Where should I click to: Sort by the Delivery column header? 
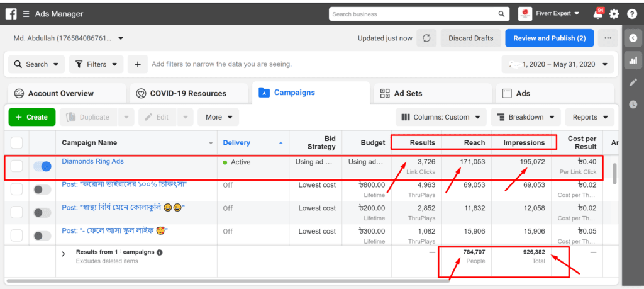(x=253, y=143)
